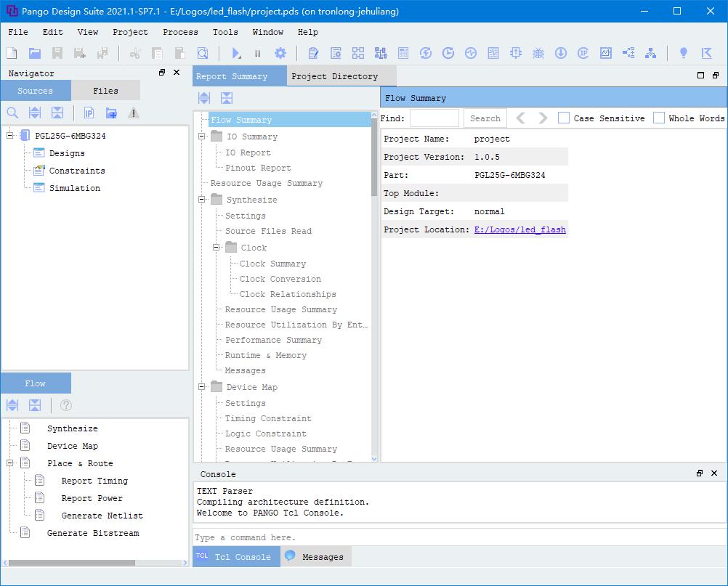The height and width of the screenshot is (586, 728).
Task: Open the find/search magnifier in main toolbar
Action: (x=203, y=53)
